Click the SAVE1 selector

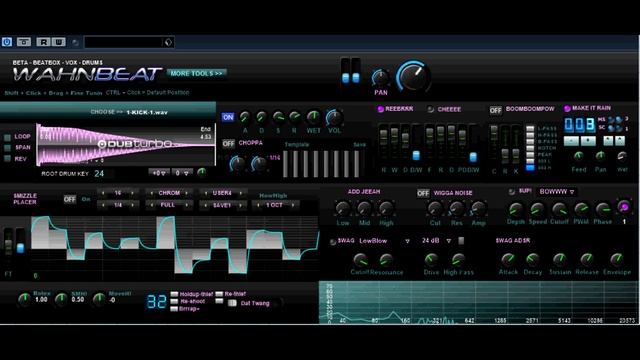point(222,205)
